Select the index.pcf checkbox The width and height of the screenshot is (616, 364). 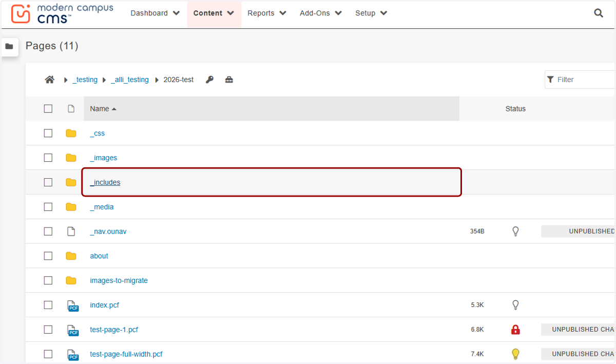click(48, 305)
